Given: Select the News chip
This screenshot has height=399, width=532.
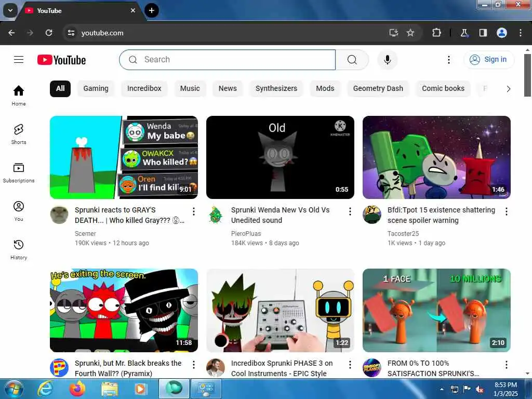Looking at the screenshot, I should coord(228,88).
